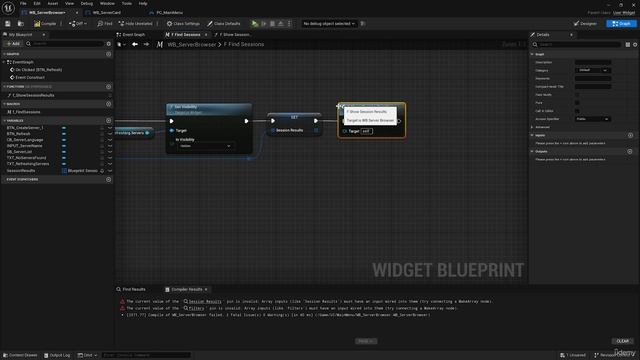640x360 pixels.
Task: Click the Add button in My Blueprint
Action: click(13, 44)
